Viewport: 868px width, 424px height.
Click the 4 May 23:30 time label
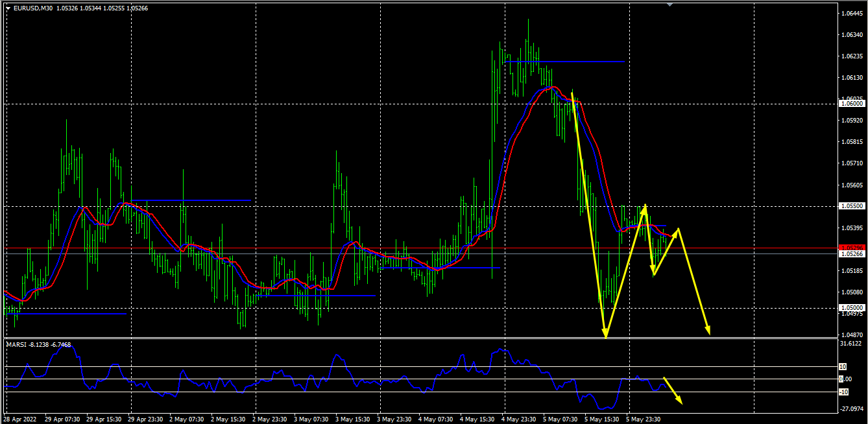point(518,419)
